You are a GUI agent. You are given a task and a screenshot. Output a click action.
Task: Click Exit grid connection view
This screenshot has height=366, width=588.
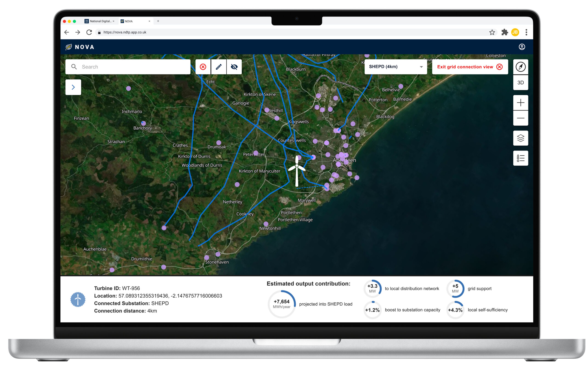point(469,67)
